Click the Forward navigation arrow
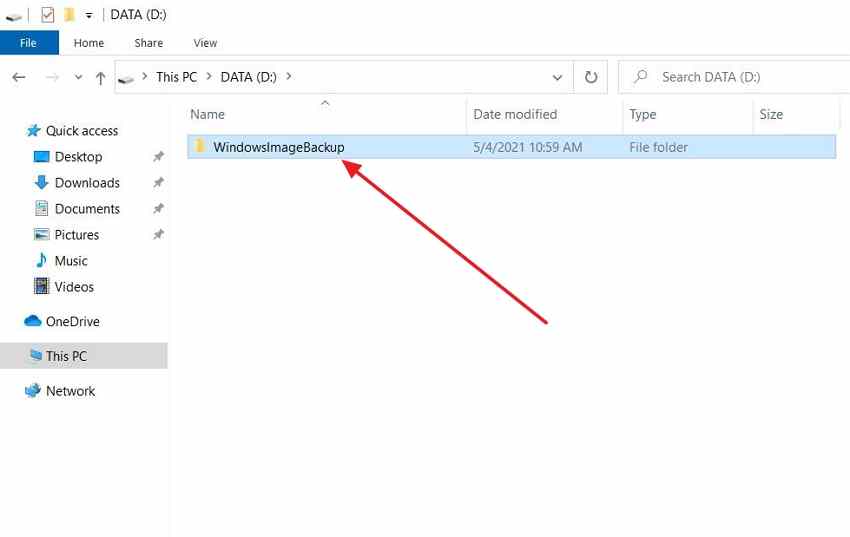 pos(52,77)
